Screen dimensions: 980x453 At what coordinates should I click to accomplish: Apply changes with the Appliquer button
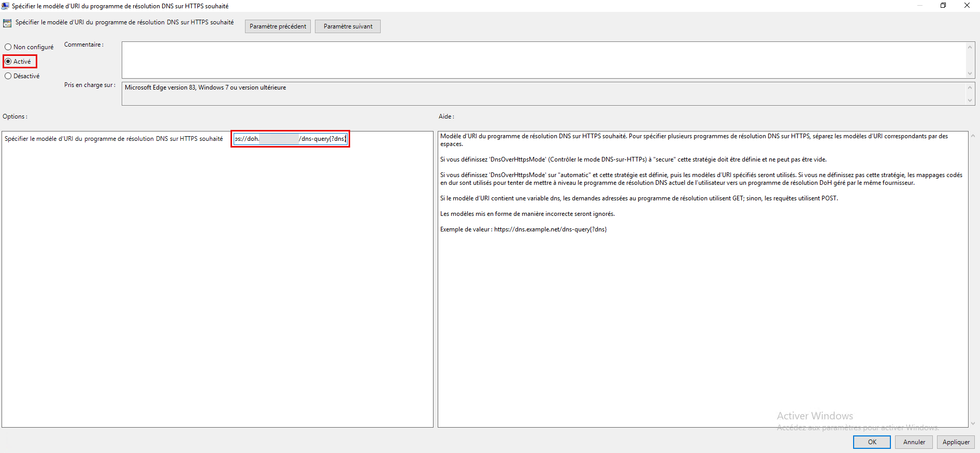pos(956,442)
